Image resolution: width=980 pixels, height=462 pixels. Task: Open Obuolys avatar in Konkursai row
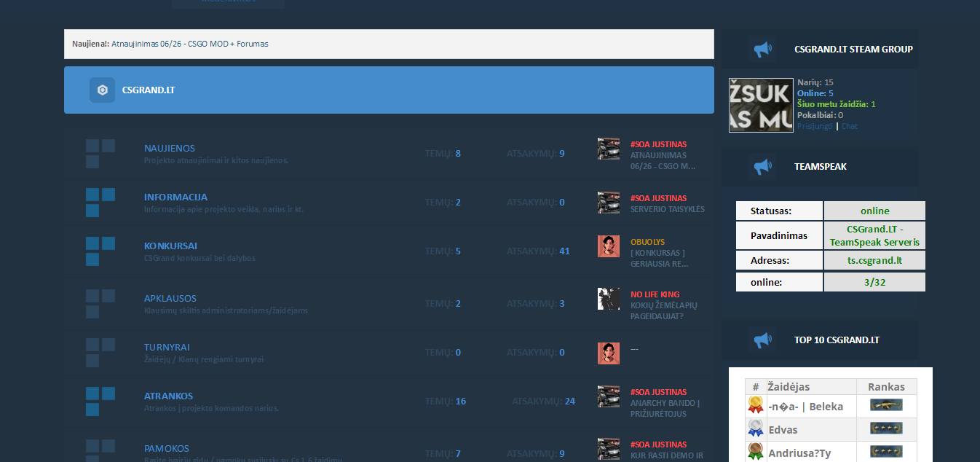click(609, 246)
